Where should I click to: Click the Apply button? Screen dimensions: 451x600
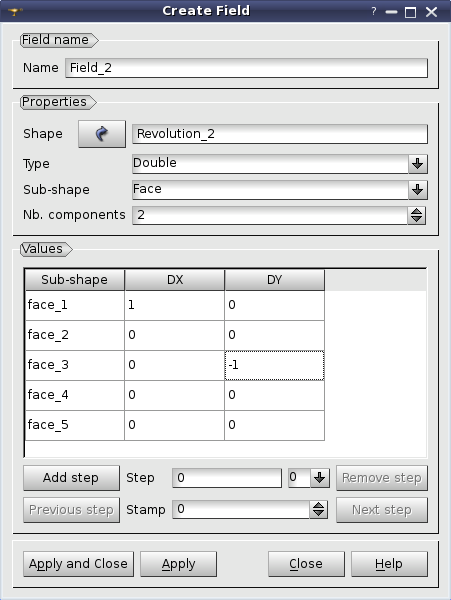[x=178, y=564]
